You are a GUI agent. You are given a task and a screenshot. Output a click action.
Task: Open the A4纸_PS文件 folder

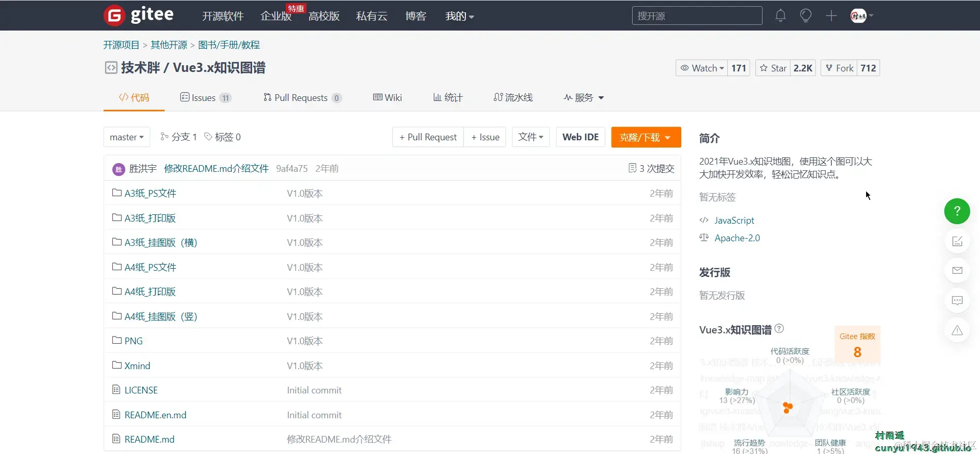tap(151, 267)
